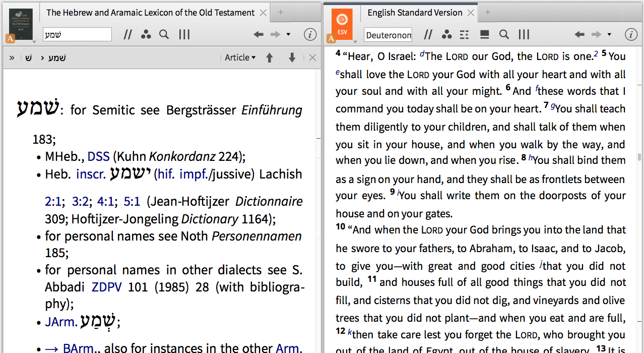The height and width of the screenshot is (353, 644).
Task: Toggle reading mode with solid rectangle icon
Action: pos(483,34)
